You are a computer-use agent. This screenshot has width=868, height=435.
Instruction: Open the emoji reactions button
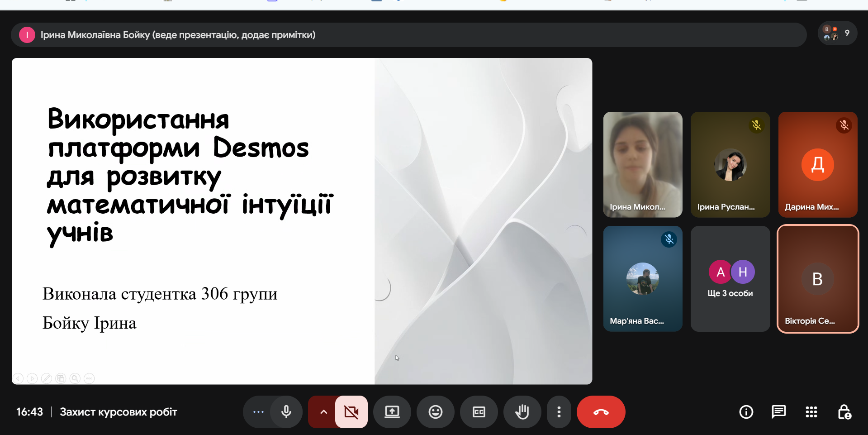pyautogui.click(x=436, y=412)
